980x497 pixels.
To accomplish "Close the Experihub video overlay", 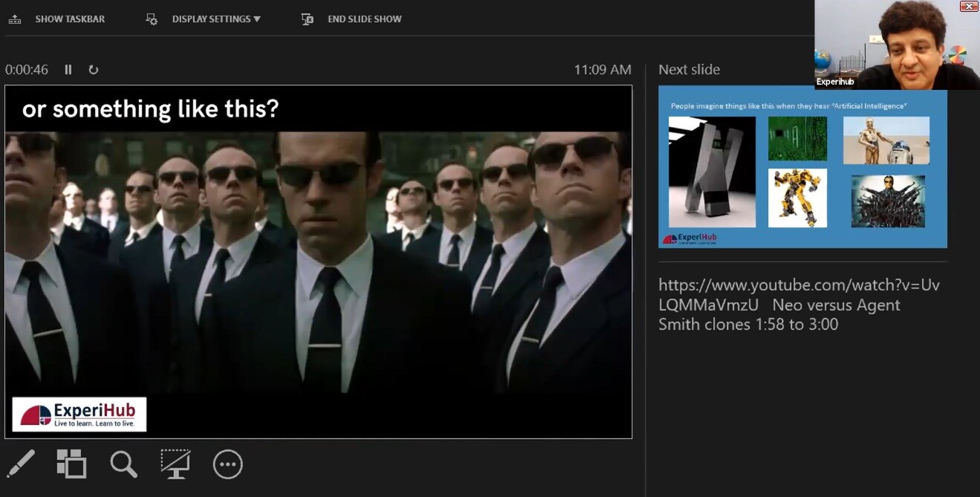I will (969, 7).
